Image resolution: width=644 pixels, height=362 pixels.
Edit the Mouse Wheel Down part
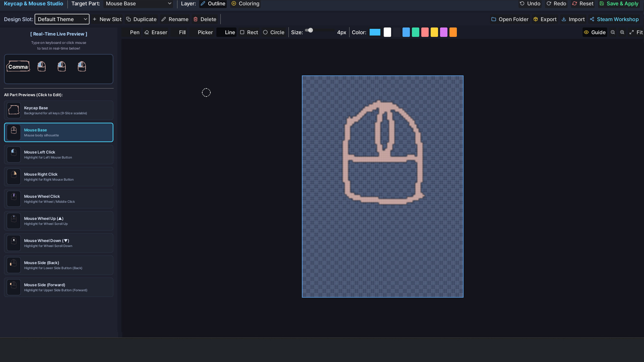(59, 243)
